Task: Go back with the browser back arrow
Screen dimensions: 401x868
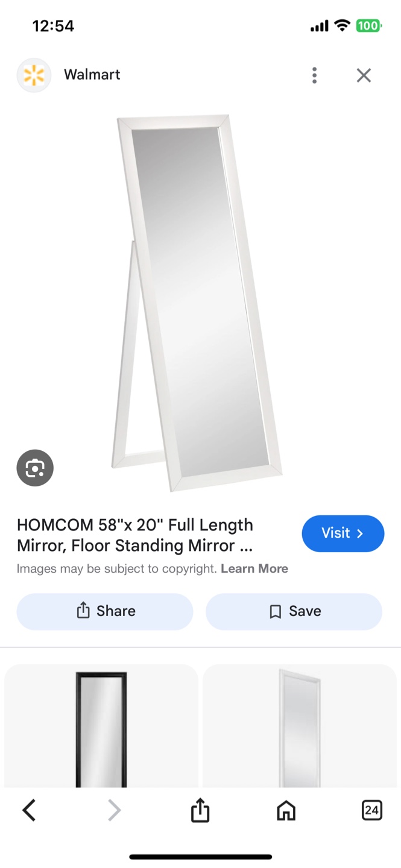Action: [29, 810]
